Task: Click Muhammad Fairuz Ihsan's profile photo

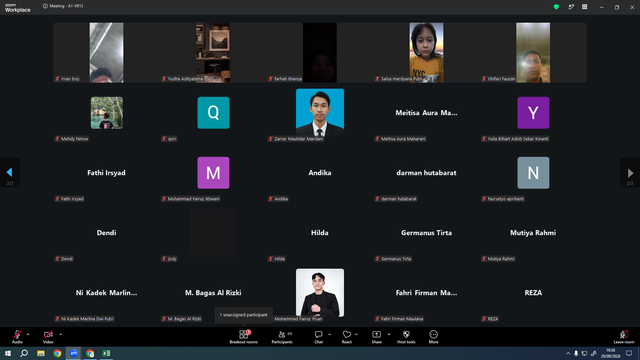Action: tap(320, 293)
